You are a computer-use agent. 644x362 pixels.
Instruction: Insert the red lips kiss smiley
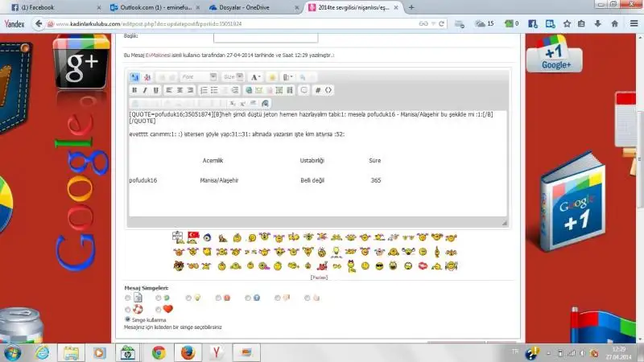tap(423, 265)
